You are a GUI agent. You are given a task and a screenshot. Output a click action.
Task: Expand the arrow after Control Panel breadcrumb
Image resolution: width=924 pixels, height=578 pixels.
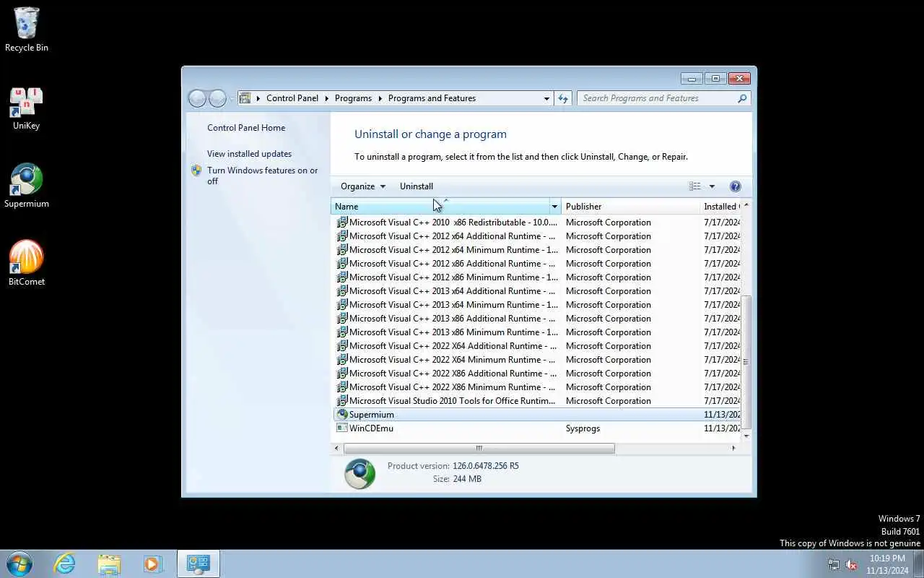coord(326,98)
